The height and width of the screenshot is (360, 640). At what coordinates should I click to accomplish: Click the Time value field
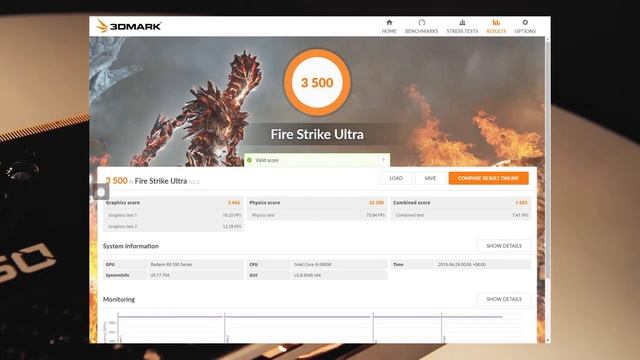point(483,264)
